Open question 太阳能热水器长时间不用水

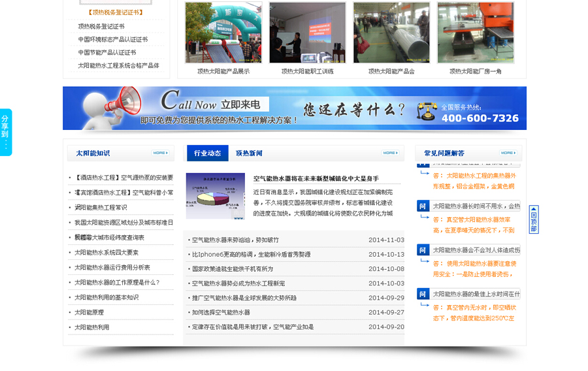[476, 206]
